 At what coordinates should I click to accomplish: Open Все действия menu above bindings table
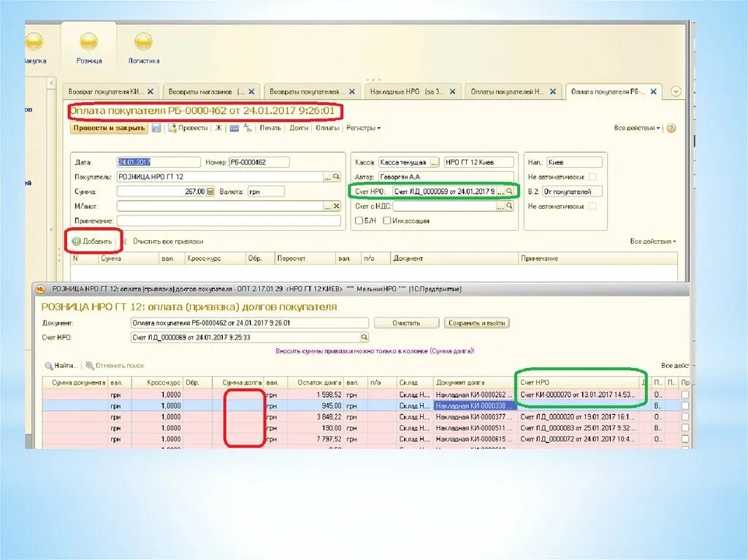pyautogui.click(x=652, y=242)
